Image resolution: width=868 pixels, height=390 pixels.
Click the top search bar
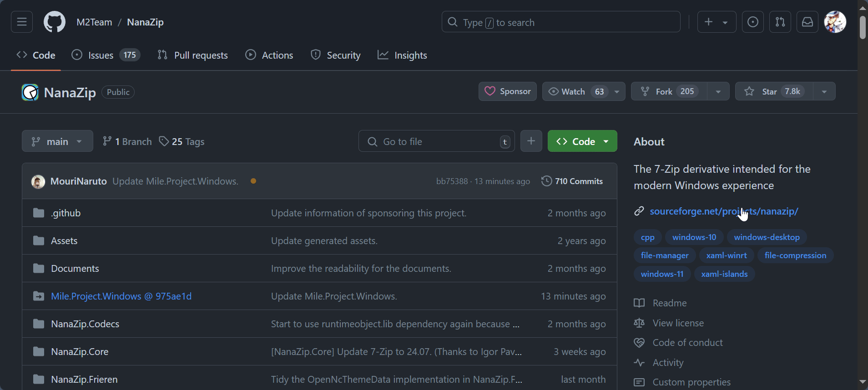point(561,22)
